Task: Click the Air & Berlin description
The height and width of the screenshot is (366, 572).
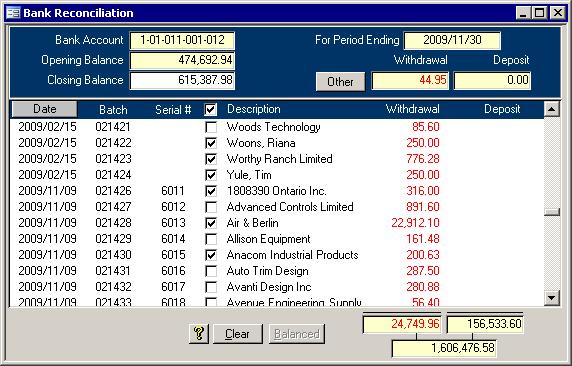Action: tap(252, 223)
